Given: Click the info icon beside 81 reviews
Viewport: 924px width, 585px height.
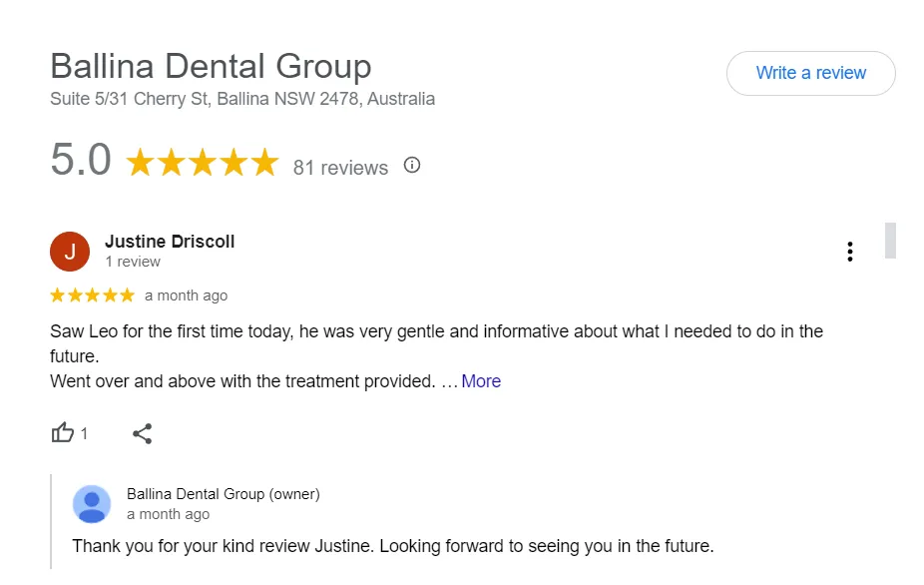Looking at the screenshot, I should click(x=412, y=165).
